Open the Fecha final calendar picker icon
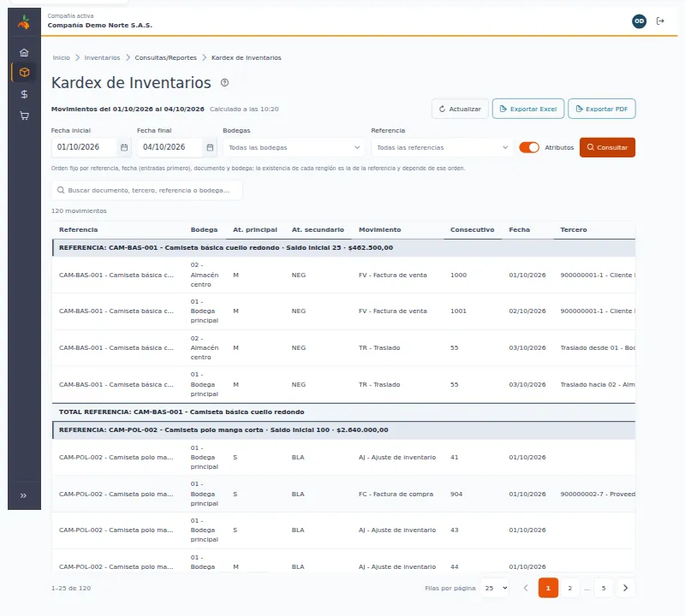Image resolution: width=685 pixels, height=616 pixels. 210,147
